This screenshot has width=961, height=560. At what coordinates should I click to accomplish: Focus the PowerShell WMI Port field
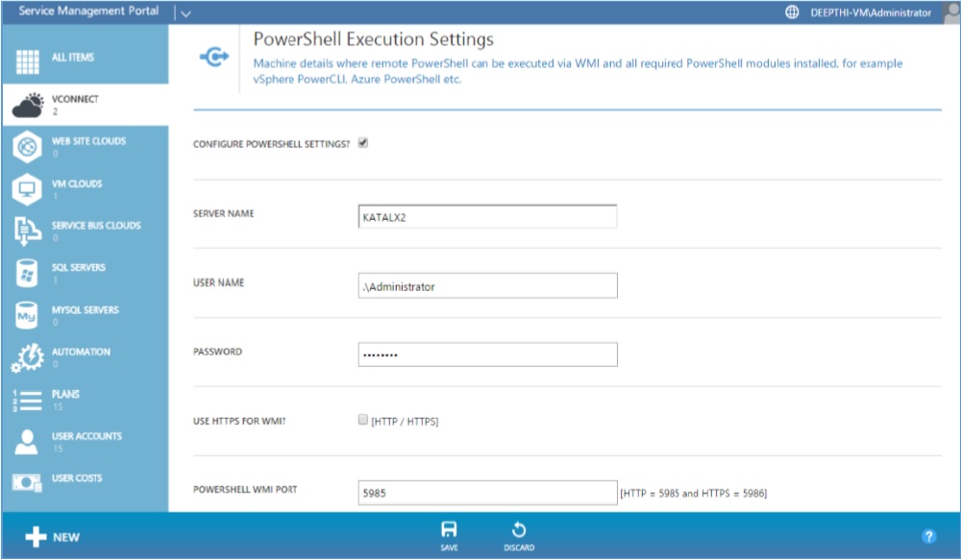(487, 493)
